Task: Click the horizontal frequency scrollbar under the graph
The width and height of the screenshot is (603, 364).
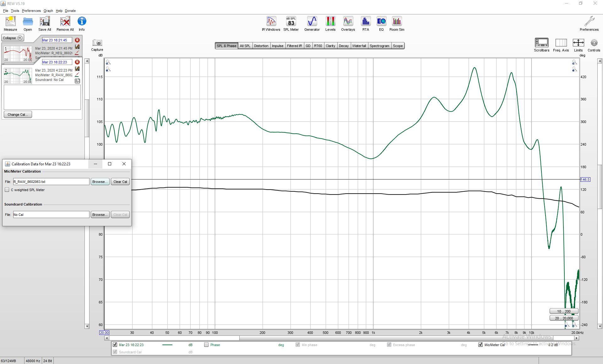Action: [x=342, y=338]
